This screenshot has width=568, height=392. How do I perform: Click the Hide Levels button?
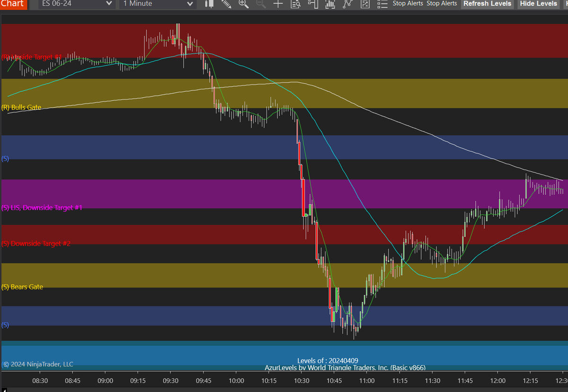(x=539, y=4)
